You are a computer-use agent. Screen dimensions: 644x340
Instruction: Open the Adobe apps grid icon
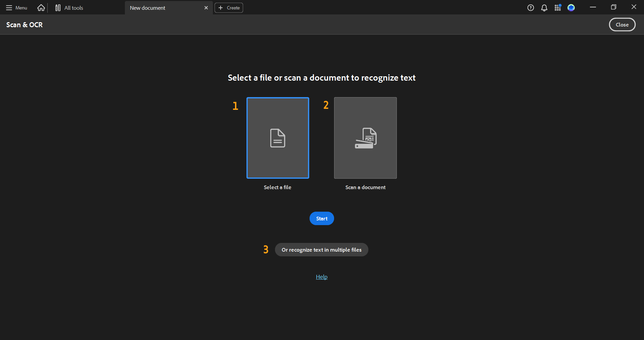pos(558,7)
